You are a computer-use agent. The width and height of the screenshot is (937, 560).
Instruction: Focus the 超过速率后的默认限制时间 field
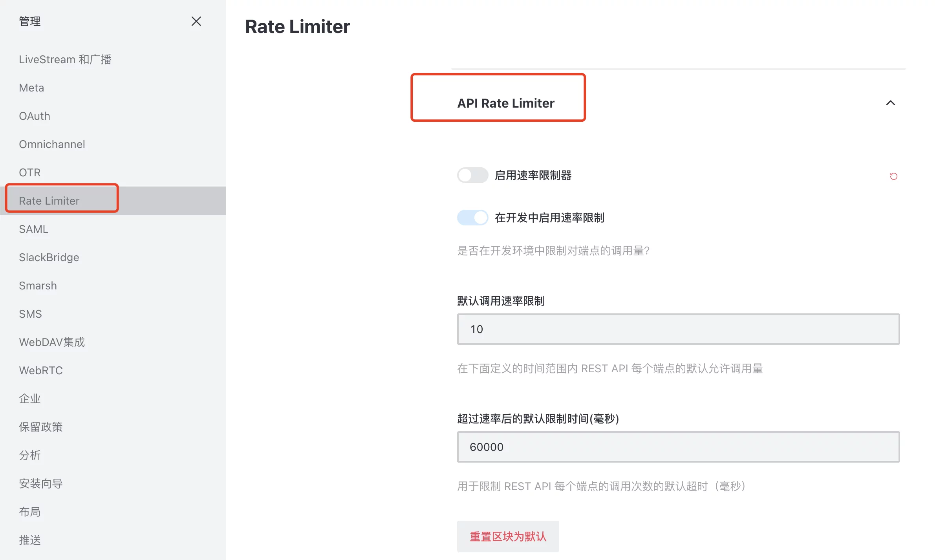tap(678, 447)
